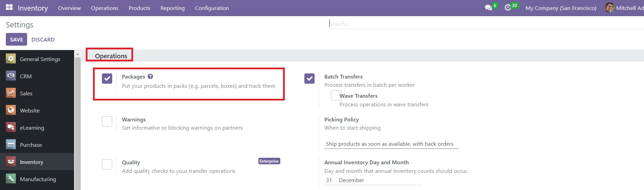Screen dimensions: 644x190
Task: Open the annual inventory month dropdown
Action: (379, 180)
